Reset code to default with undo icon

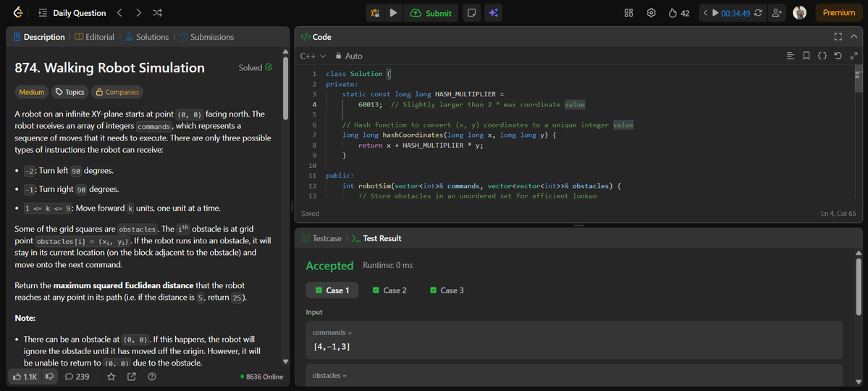(x=838, y=56)
